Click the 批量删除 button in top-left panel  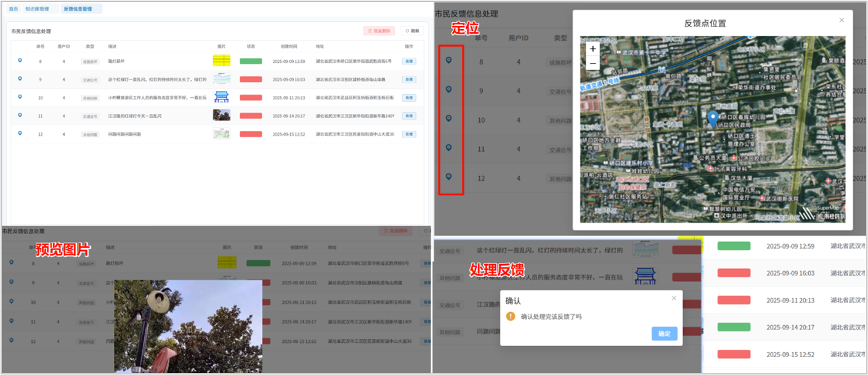point(379,31)
